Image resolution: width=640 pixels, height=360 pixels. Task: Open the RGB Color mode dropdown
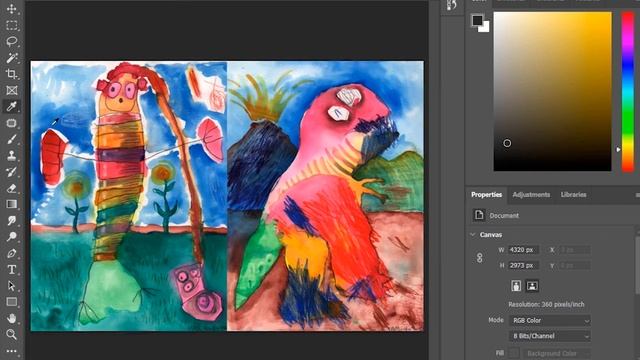point(550,320)
